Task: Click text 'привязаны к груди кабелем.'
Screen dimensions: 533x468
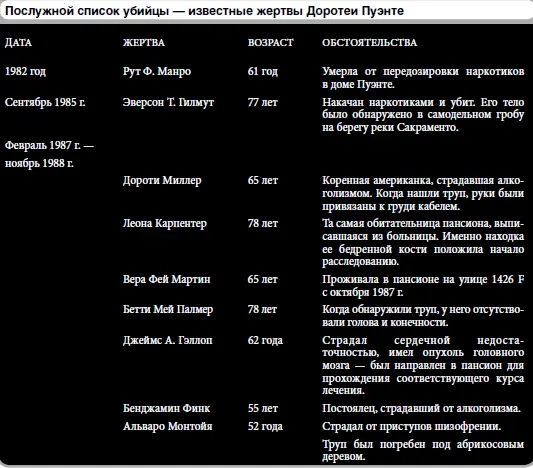Action: [x=391, y=206]
